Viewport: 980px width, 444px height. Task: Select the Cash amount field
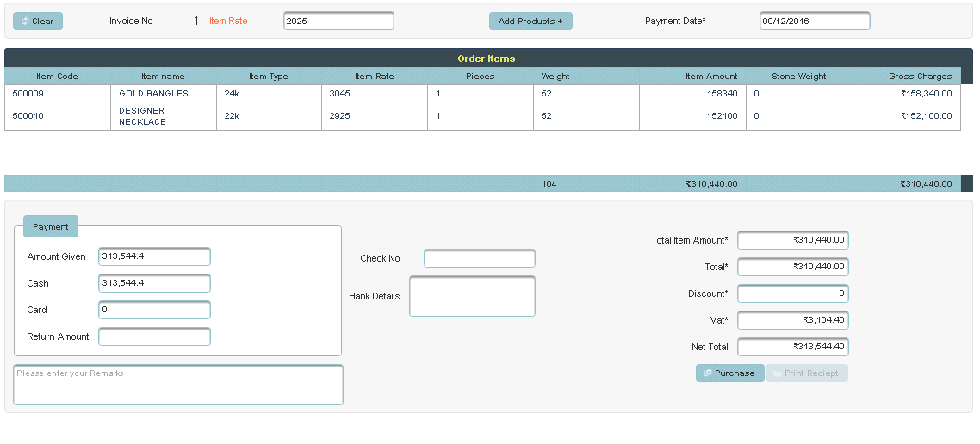[x=154, y=283]
